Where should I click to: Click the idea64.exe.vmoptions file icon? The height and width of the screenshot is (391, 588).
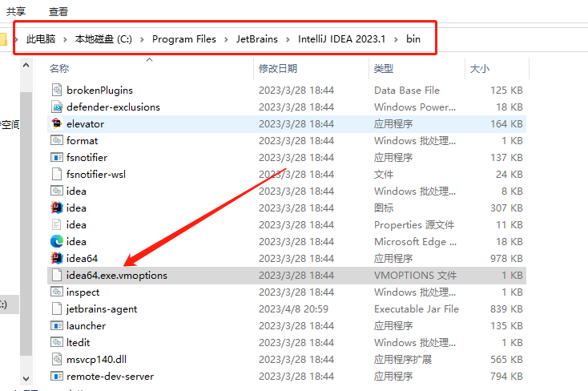coord(57,275)
